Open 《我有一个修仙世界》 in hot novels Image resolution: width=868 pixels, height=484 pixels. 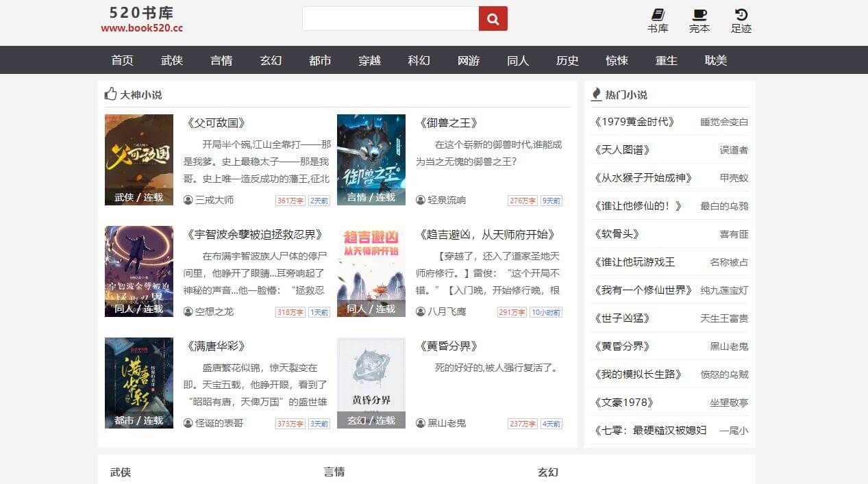643,290
